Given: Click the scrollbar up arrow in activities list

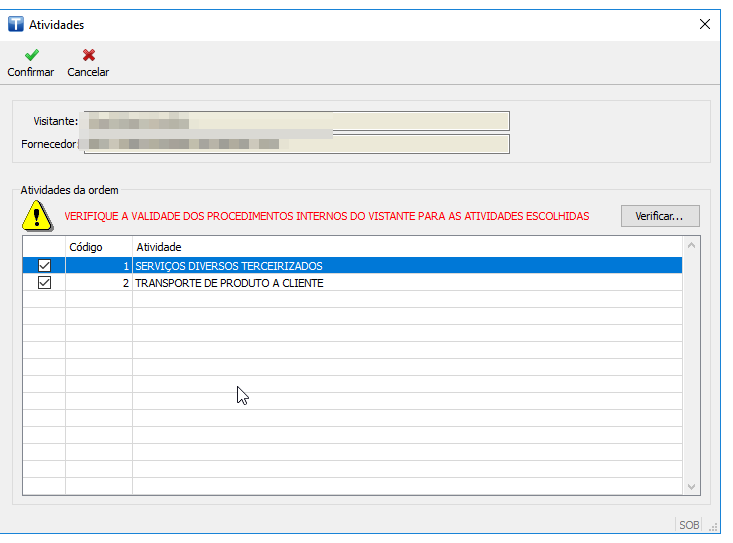Looking at the screenshot, I should pos(691,245).
